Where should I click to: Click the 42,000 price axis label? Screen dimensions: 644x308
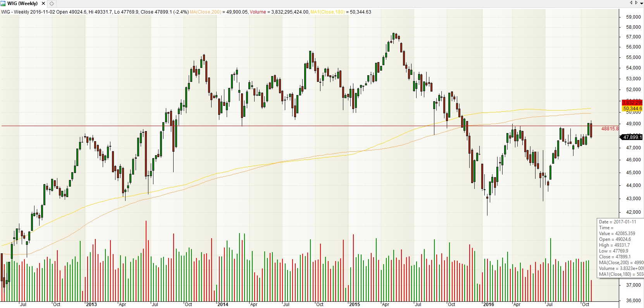click(x=633, y=212)
